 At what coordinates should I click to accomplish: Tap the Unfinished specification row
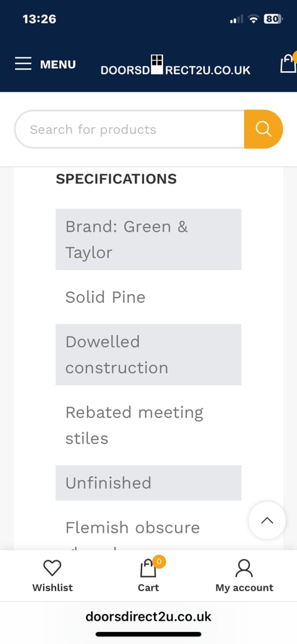point(148,482)
